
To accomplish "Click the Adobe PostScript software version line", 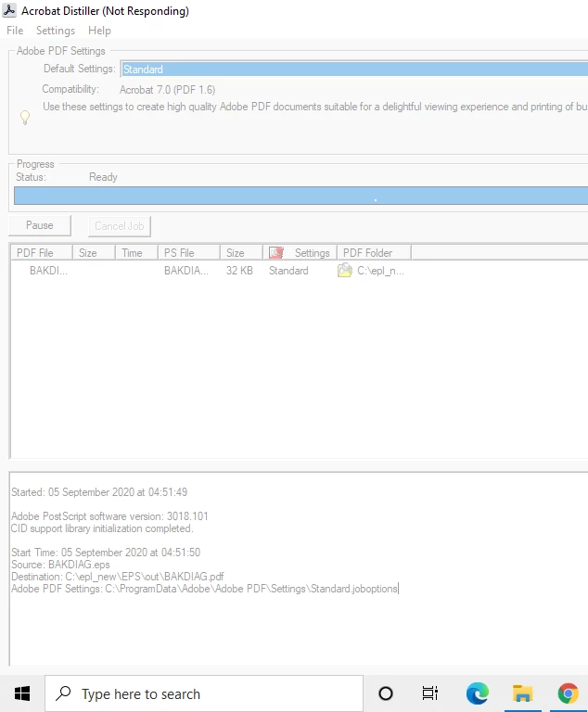I will [109, 516].
